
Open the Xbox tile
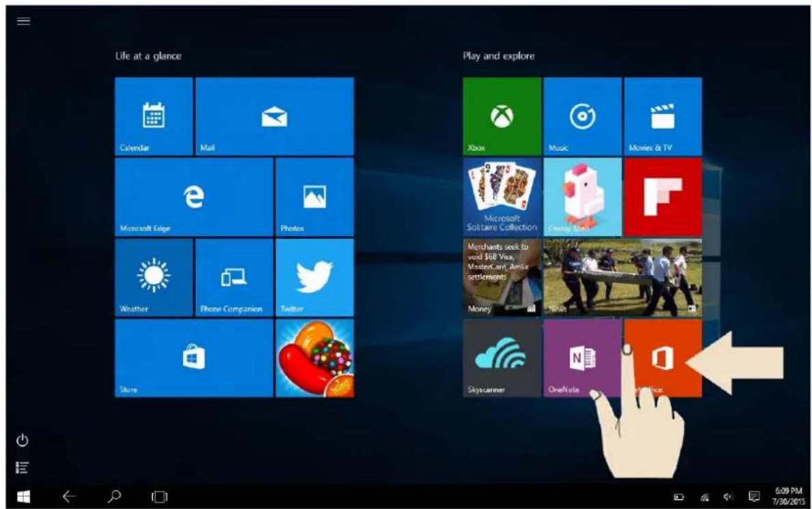click(x=502, y=117)
